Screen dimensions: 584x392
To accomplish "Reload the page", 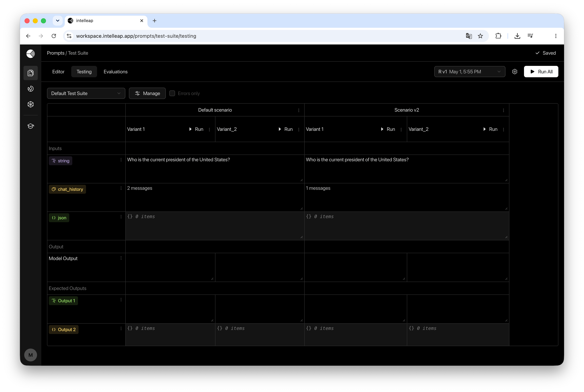I will (54, 36).
